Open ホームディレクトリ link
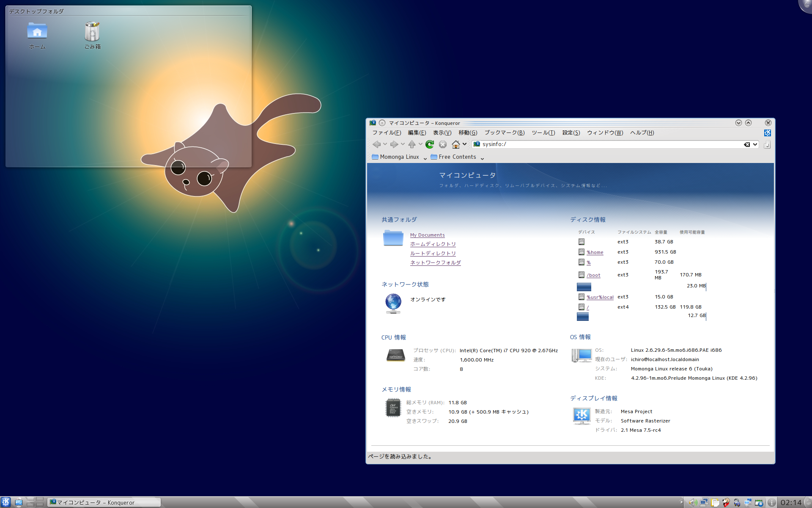The height and width of the screenshot is (508, 812). click(433, 244)
